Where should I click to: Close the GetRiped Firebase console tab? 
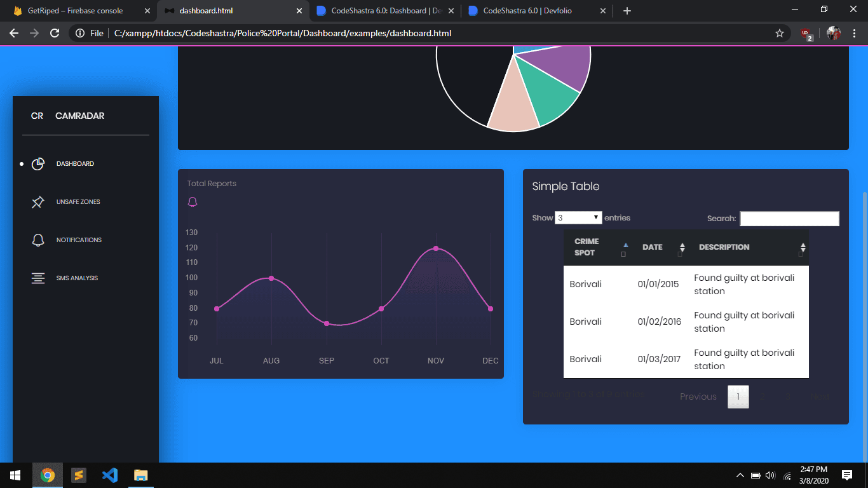147,11
